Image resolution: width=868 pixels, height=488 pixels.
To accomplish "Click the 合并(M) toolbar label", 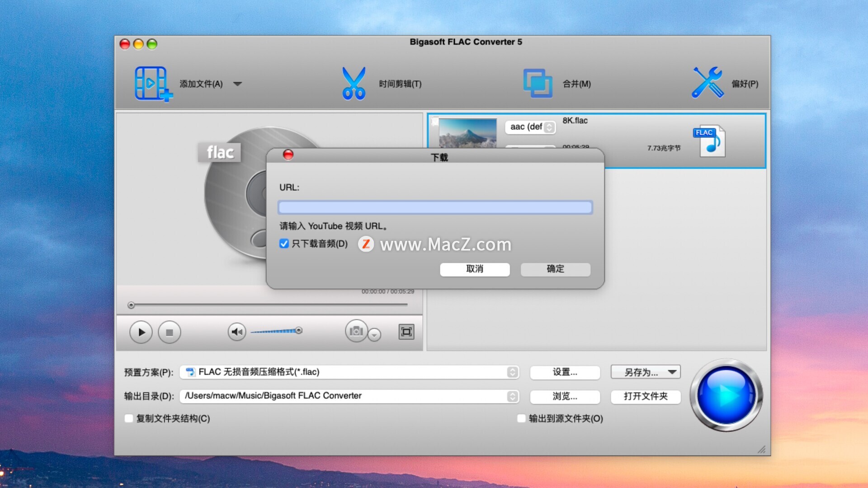I will point(576,84).
